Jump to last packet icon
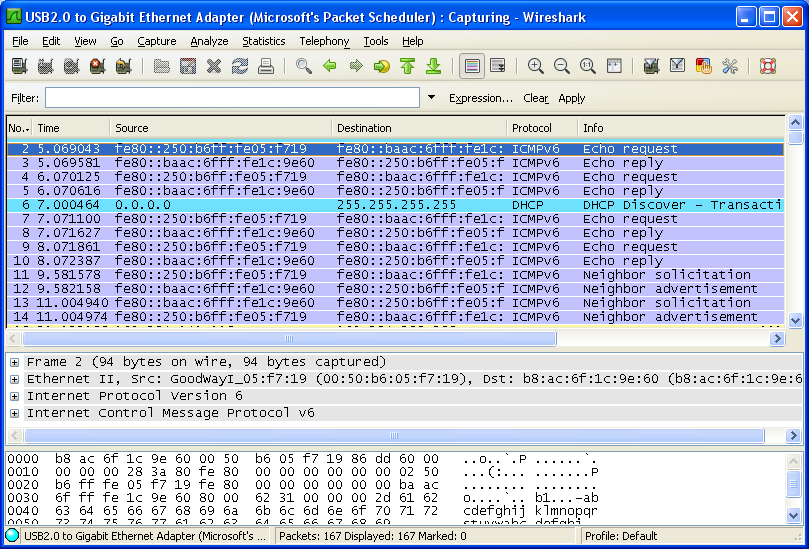This screenshot has height=549, width=809. (x=434, y=66)
